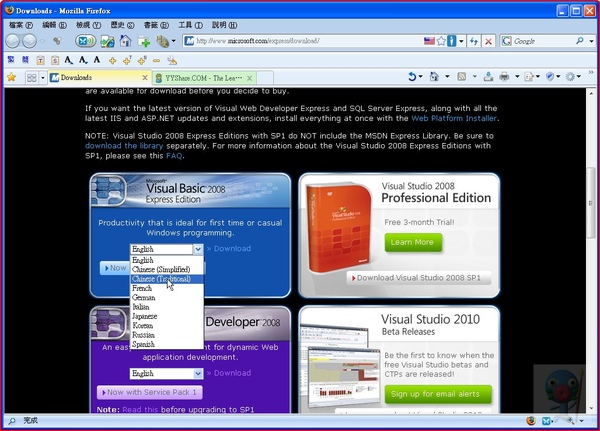600x431 pixels.
Task: Open the 工具 (Tools) menu
Action: click(x=190, y=25)
